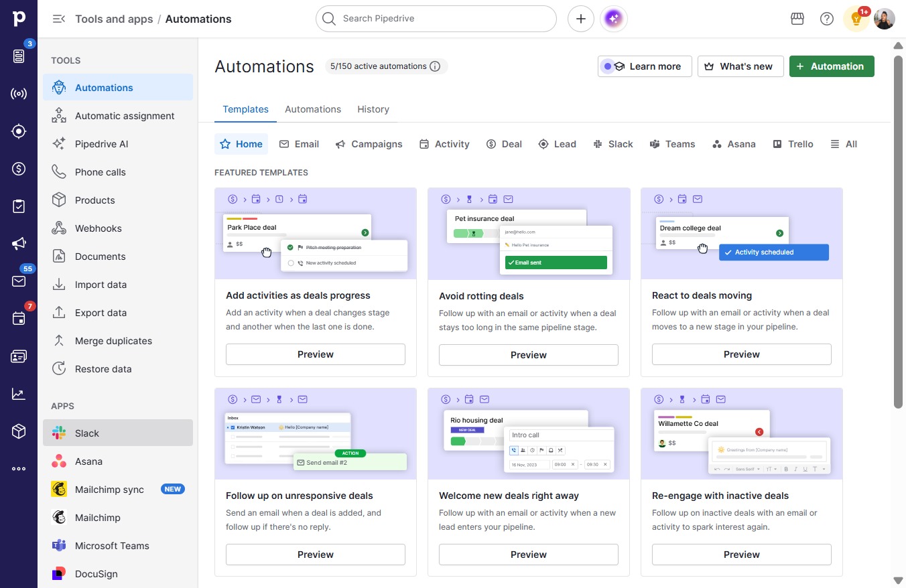Screen dimensions: 906x588
Task: Click the Pipedrive logo icon
Action: [x=19, y=19]
